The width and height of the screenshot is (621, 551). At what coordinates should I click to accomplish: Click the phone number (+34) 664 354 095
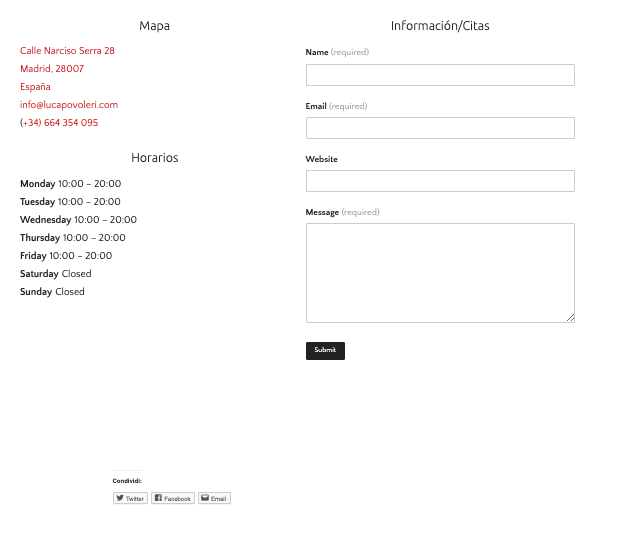pos(59,123)
